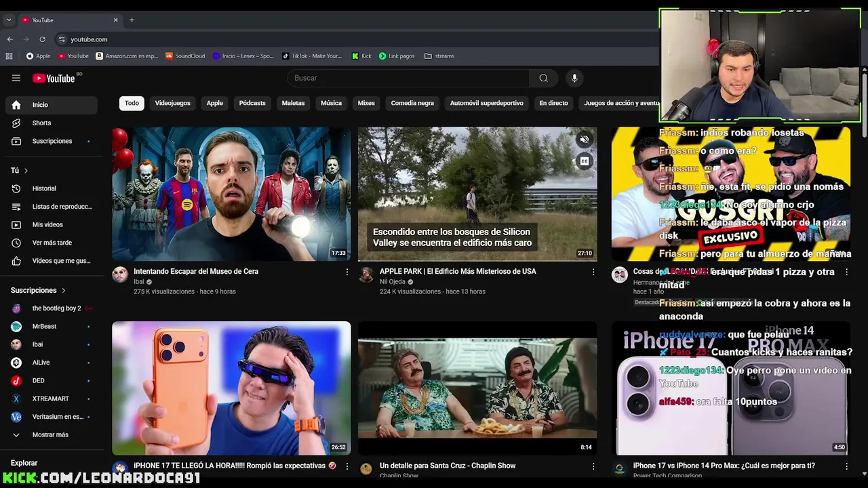Open Shorts in sidebar
868x488 pixels.
point(52,123)
